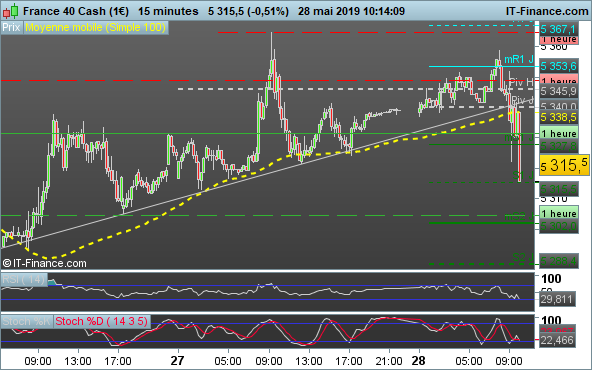This screenshot has width=592, height=370.
Task: Click the grey 5 340,0 price tag
Action: [558, 106]
